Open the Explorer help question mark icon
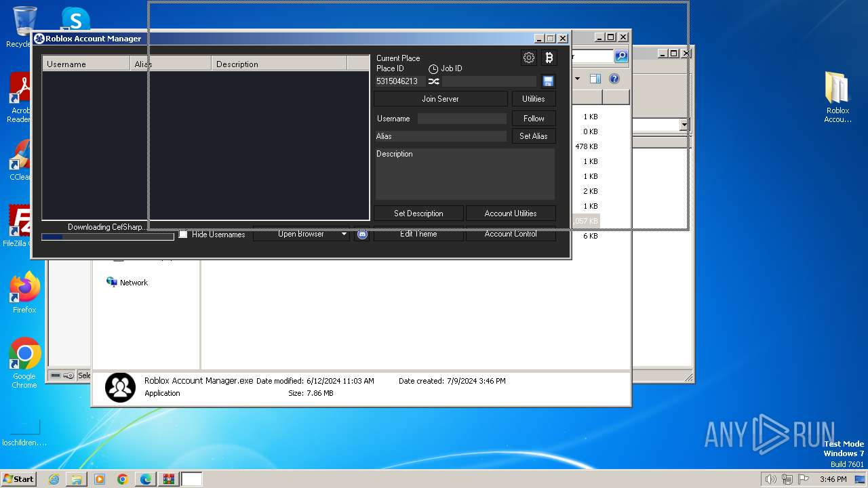This screenshot has width=868, height=488. coord(614,79)
